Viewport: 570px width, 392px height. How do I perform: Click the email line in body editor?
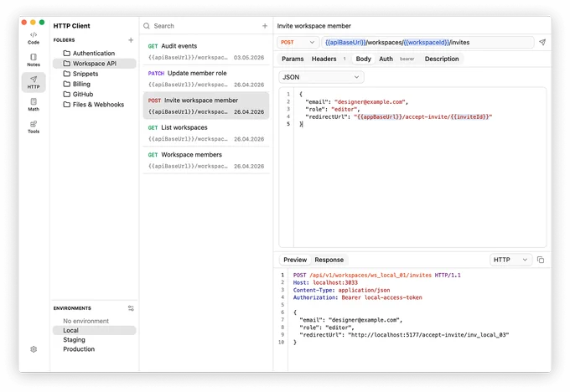click(356, 102)
